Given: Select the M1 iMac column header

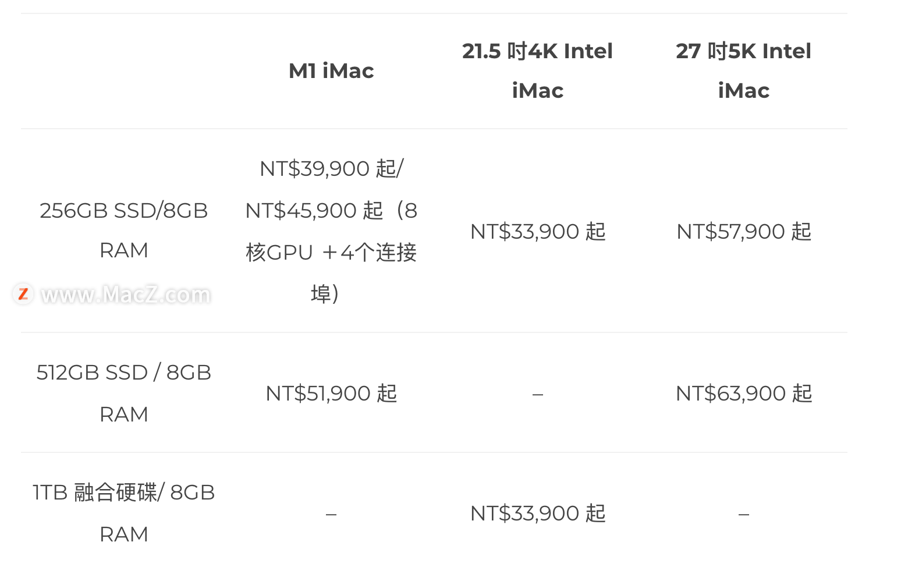Looking at the screenshot, I should click(x=331, y=71).
